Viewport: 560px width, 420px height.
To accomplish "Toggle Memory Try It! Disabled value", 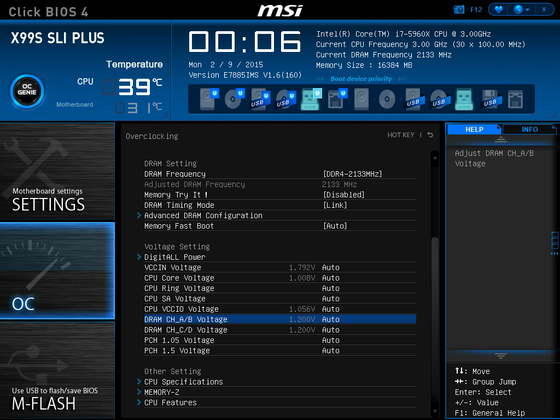I will tap(344, 195).
